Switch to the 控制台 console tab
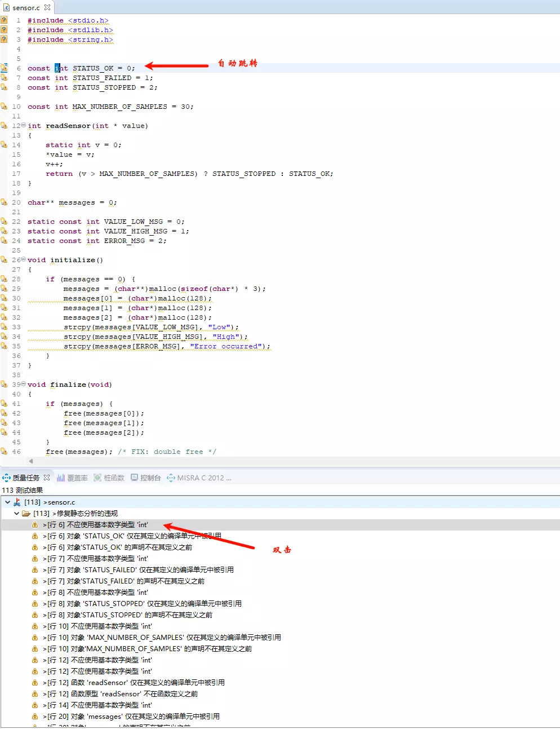Image resolution: width=560 pixels, height=729 pixels. coord(146,478)
